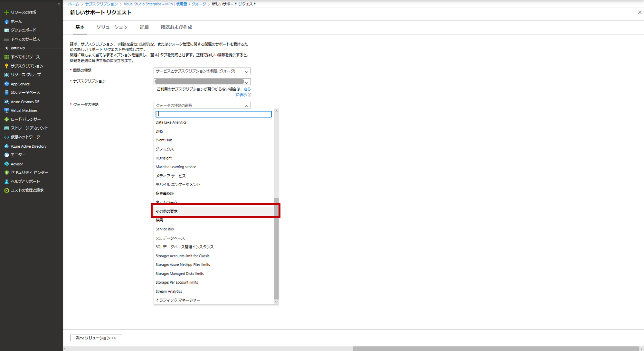Click the 次へ: ソリューション button
The image size is (644, 351).
point(96,338)
